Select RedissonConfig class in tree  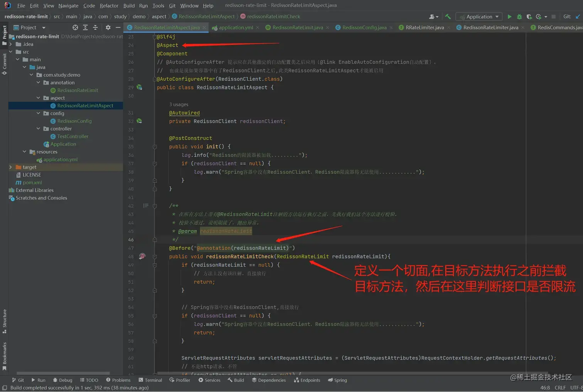tap(74, 121)
